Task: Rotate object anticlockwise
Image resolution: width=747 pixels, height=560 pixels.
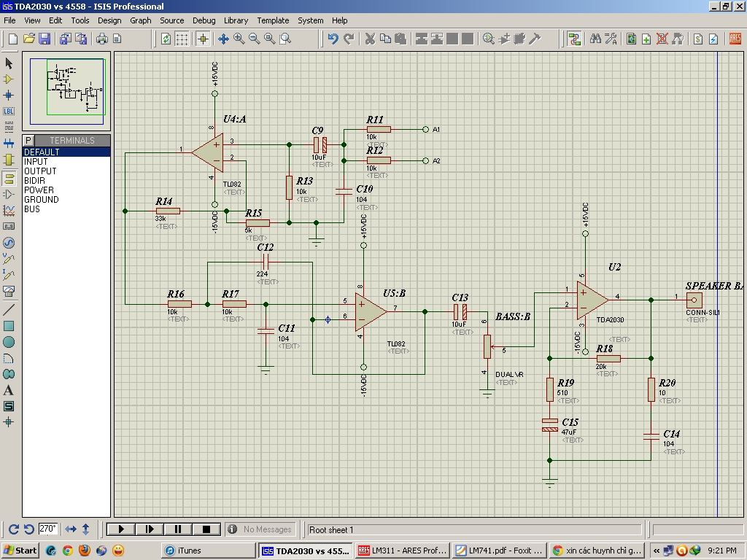Action: coord(29,529)
